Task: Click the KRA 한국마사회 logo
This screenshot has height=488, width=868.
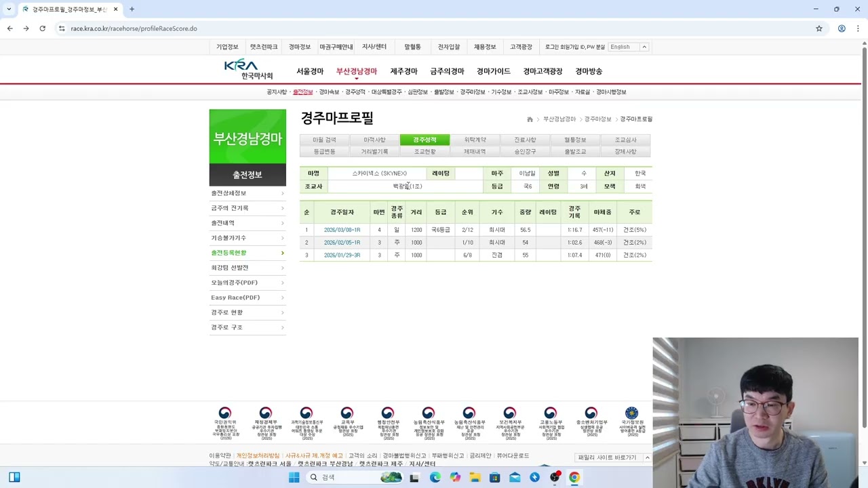Action: pyautogui.click(x=248, y=69)
